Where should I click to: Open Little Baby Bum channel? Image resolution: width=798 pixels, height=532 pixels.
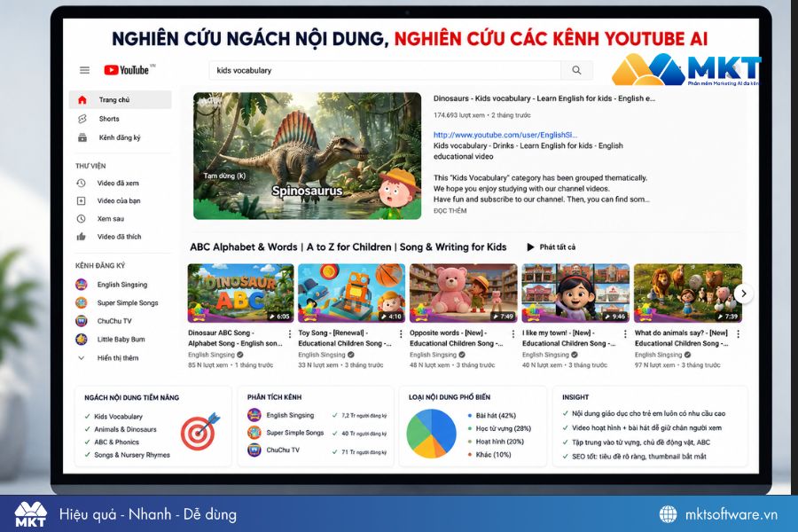click(x=120, y=339)
